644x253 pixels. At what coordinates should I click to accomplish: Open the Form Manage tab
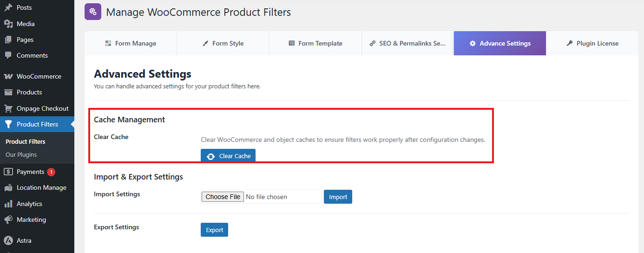[x=131, y=43]
